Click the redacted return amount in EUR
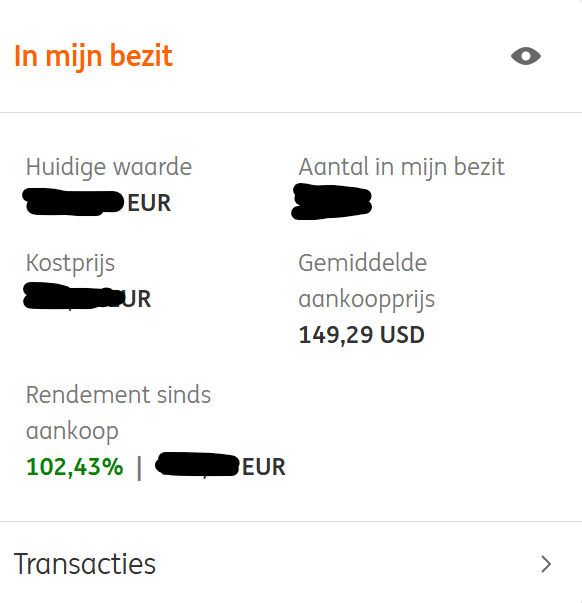 tap(197, 465)
